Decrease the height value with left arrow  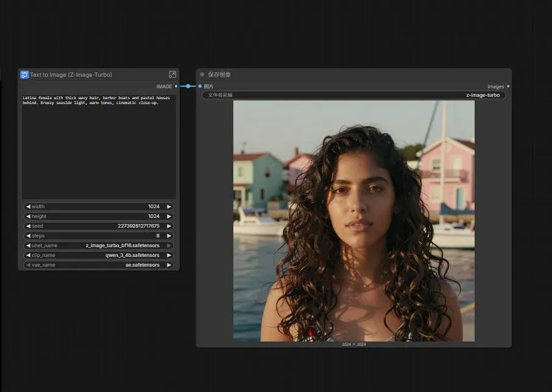point(28,216)
